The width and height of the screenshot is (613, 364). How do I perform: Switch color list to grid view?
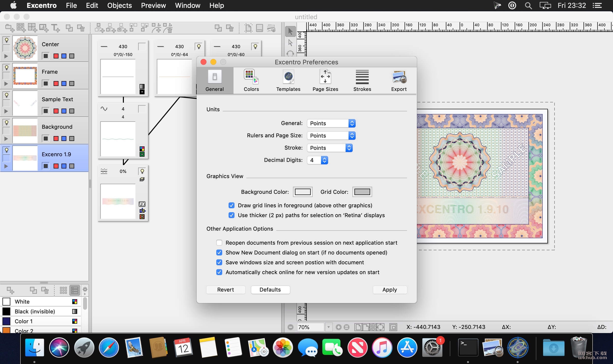63,290
